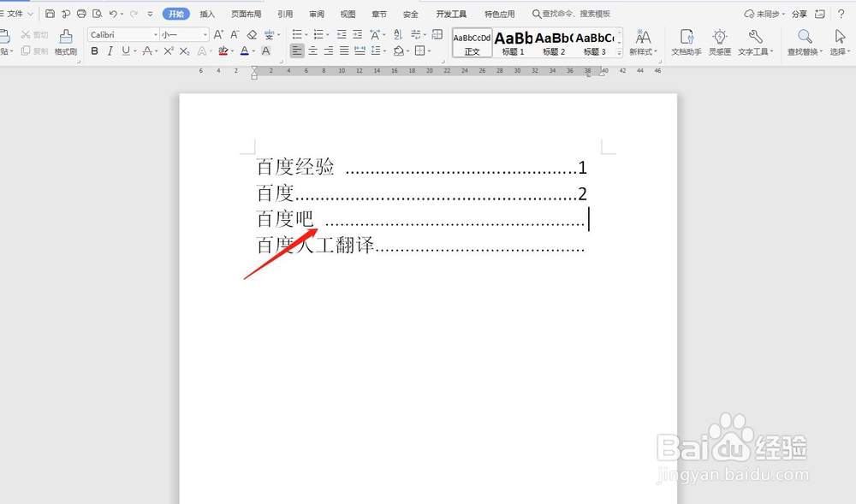Click the Copy (复制) icon

tap(34, 50)
